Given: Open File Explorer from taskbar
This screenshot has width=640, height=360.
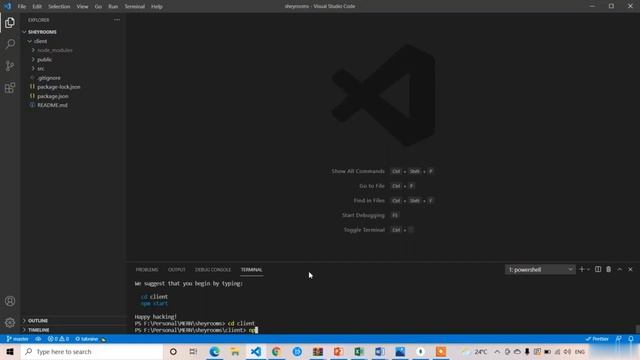Looking at the screenshot, I should point(235,351).
